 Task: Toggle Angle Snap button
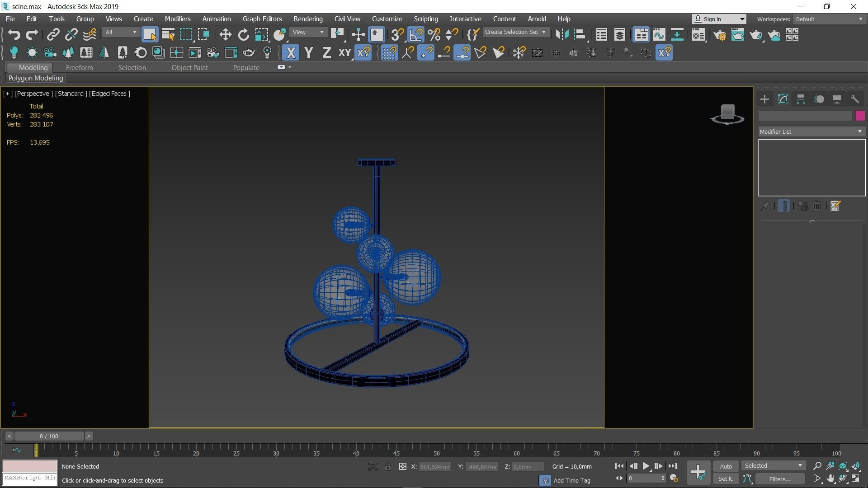pos(416,35)
